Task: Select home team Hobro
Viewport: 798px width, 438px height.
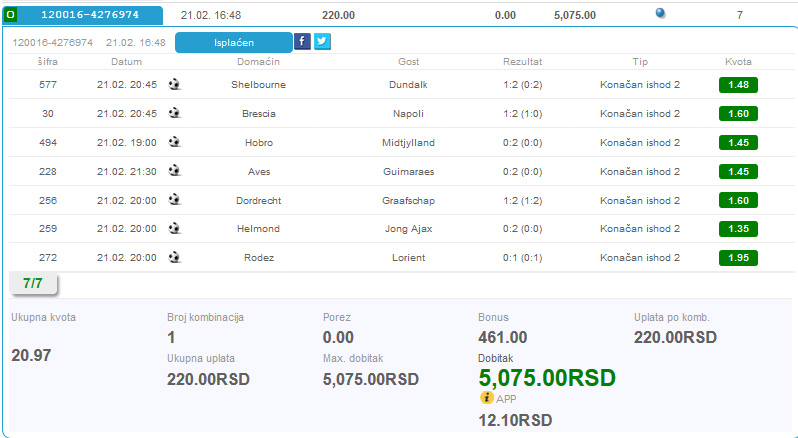Action: pos(259,142)
